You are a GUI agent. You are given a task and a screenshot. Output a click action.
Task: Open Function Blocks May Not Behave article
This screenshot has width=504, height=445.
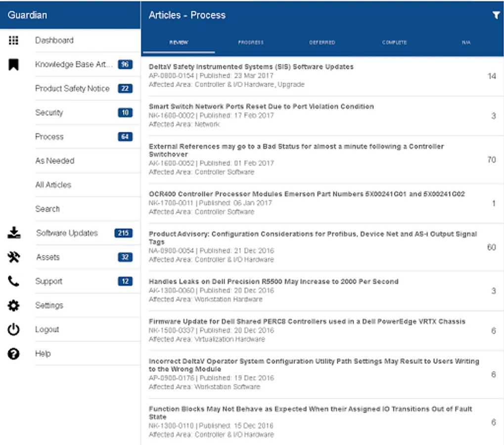click(x=322, y=422)
